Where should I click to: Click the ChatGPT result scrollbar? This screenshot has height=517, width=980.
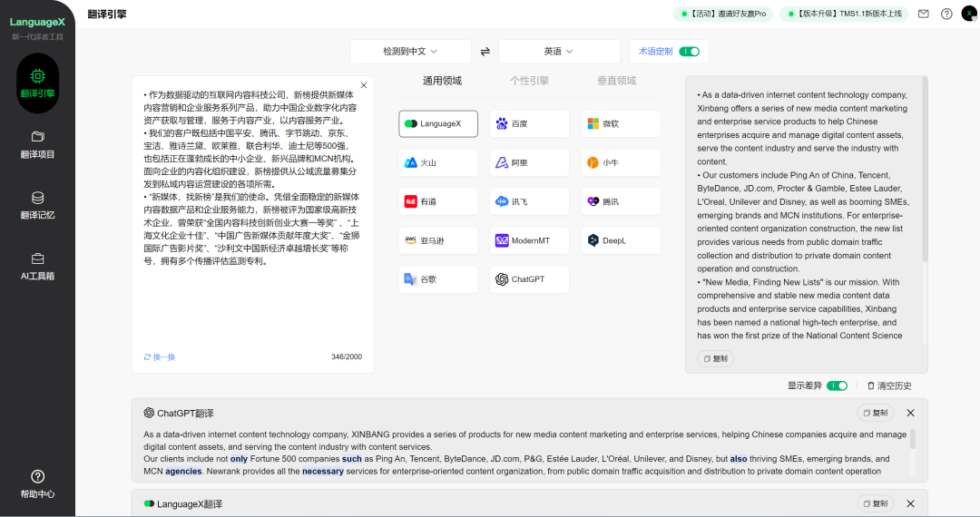pyautogui.click(x=913, y=438)
